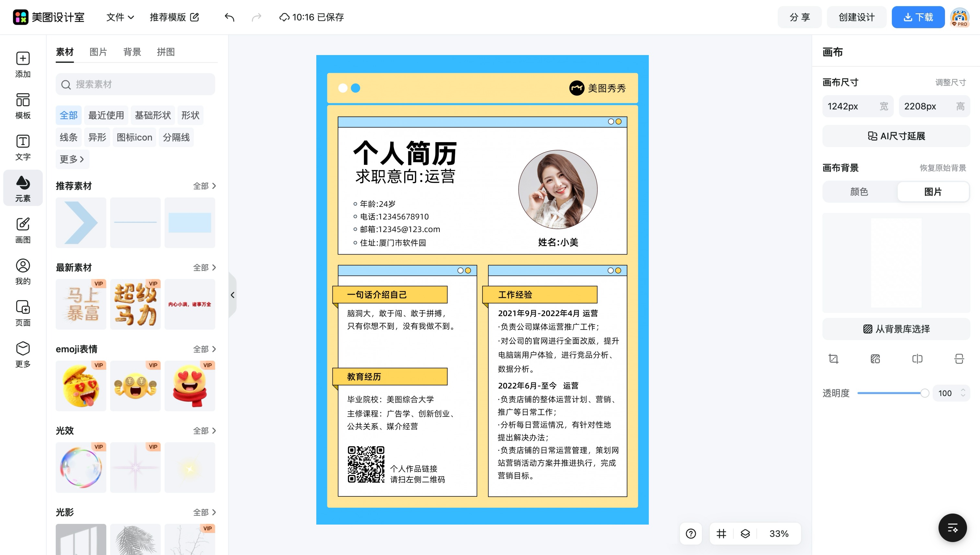Select the 形状 filter chip

[x=190, y=115]
